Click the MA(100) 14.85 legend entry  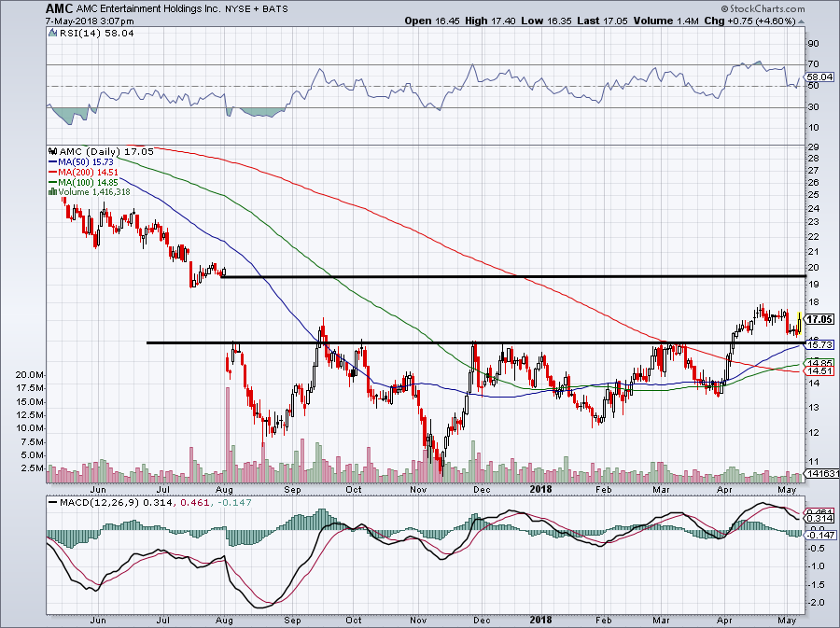[x=88, y=182]
